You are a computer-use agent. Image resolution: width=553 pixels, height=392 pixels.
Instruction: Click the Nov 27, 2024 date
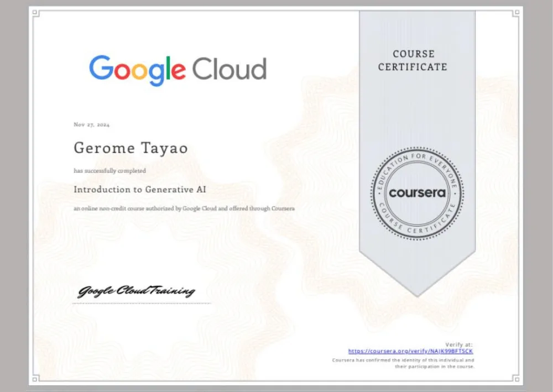[x=92, y=125]
